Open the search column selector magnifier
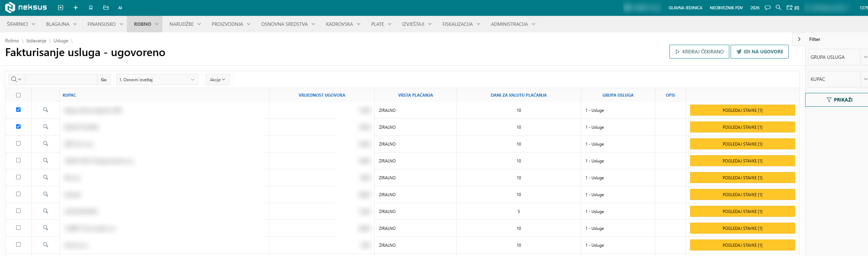This screenshot has width=868, height=256. coord(16,79)
